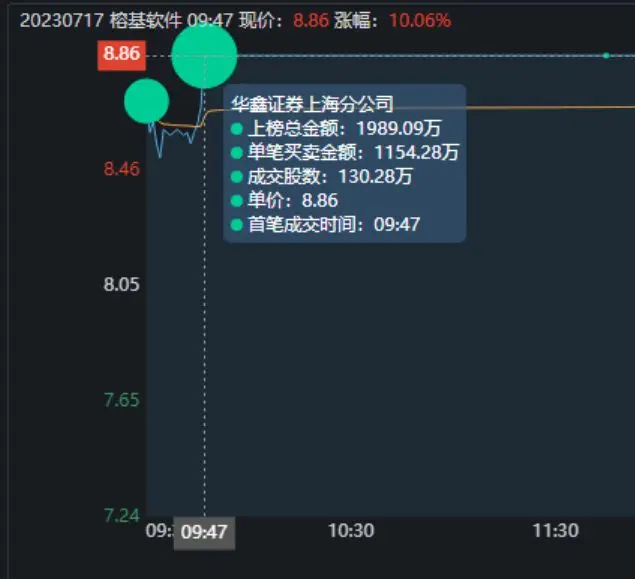Click the green dot beside 单价
This screenshot has width=635, height=579.
pyautogui.click(x=236, y=201)
